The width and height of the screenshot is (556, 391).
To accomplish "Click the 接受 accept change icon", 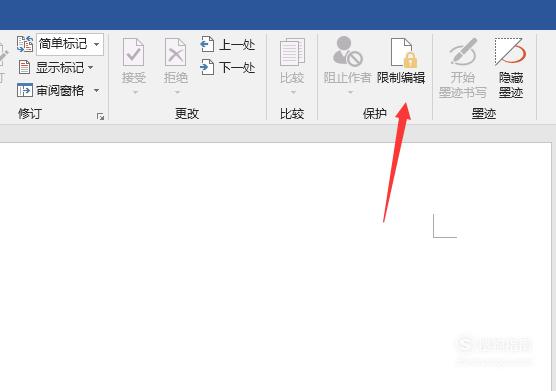I will click(x=133, y=52).
